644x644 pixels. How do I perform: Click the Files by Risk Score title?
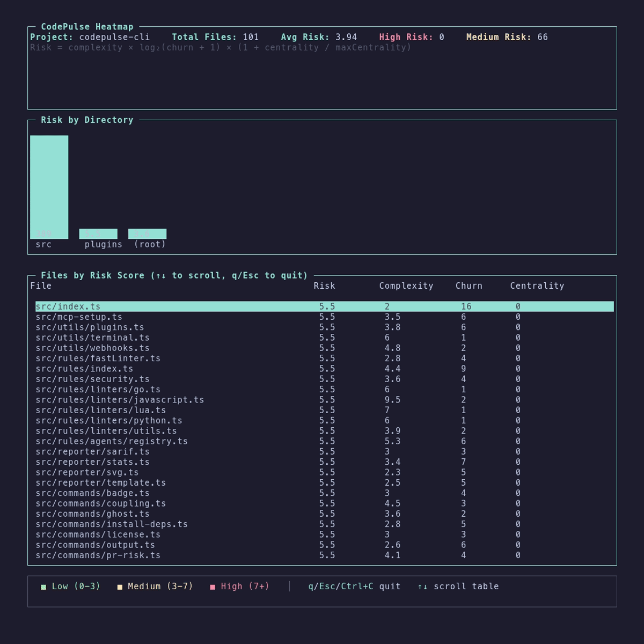174,275
